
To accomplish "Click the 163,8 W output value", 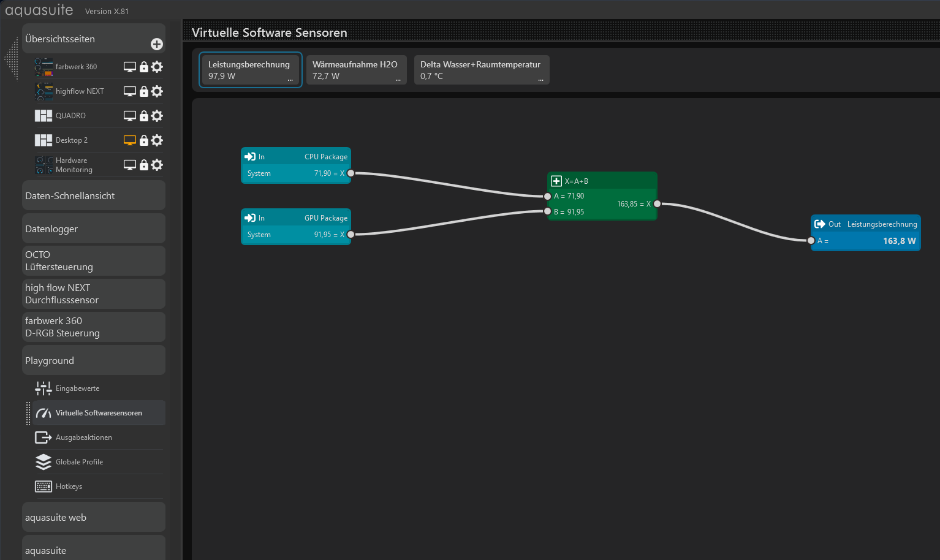I will [900, 241].
